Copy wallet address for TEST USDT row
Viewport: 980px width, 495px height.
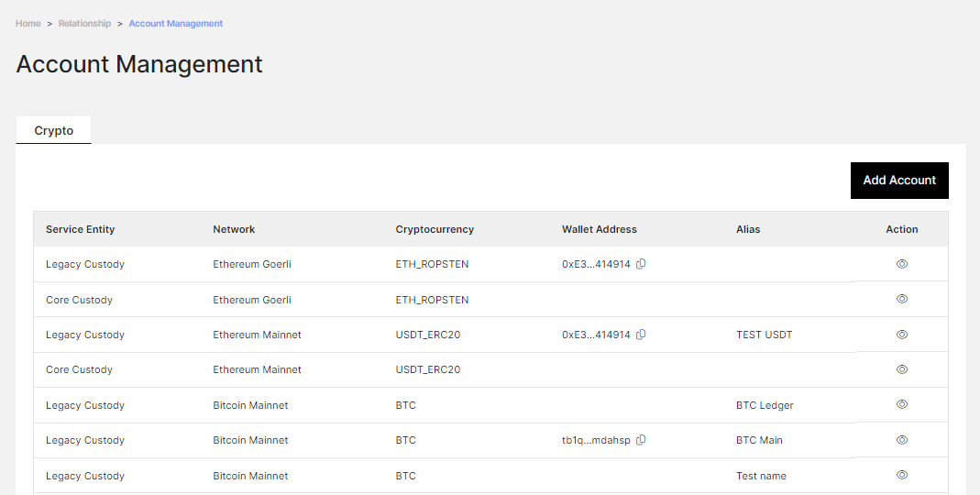[x=641, y=335]
